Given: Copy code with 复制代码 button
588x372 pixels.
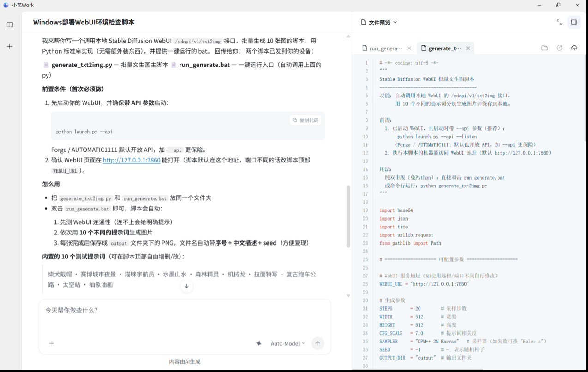Looking at the screenshot, I should click(x=305, y=120).
